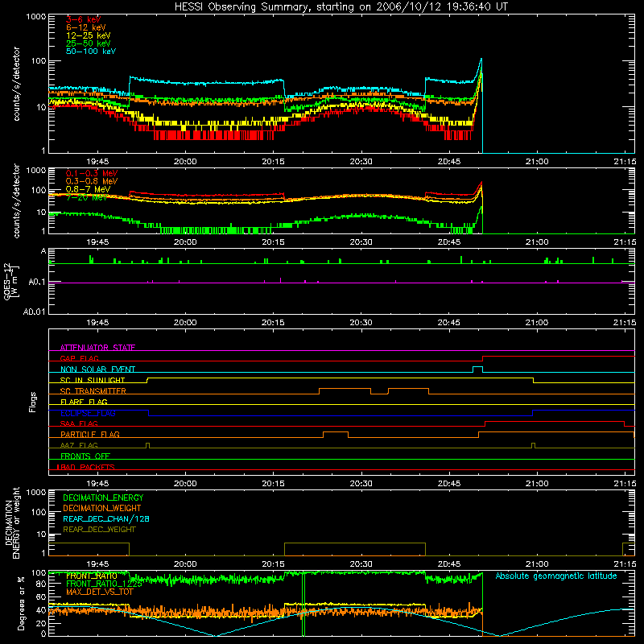Click the counts/s/detector axis title of top plot
This screenshot has width=644, height=644.
pyautogui.click(x=16, y=84)
